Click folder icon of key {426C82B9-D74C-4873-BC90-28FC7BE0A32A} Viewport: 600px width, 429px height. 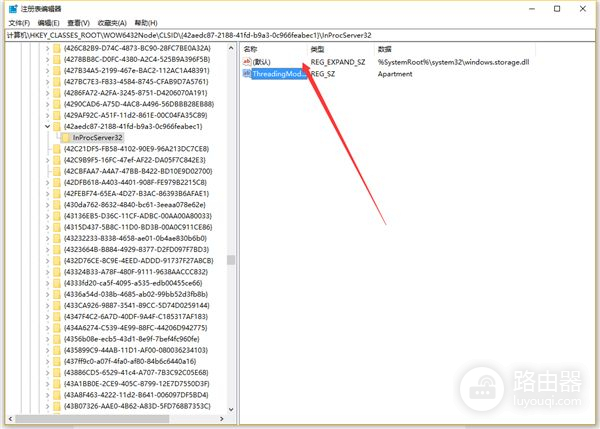[57, 48]
